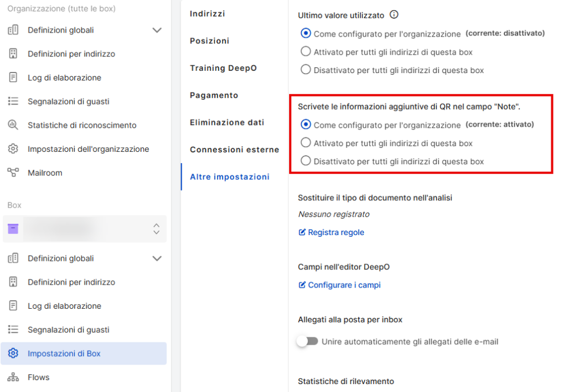Toggle Unire automaticamente gli allegati delle e-mail
Screen dimensions: 585x392
(x=307, y=341)
